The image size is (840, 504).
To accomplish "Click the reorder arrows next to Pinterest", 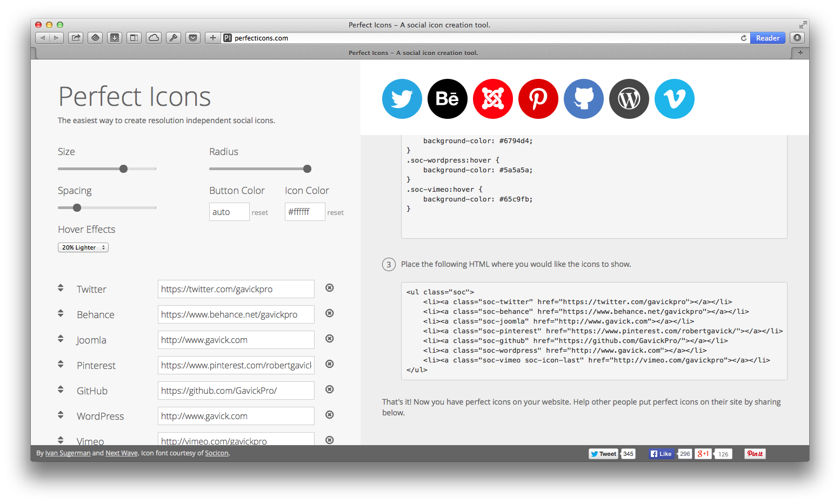I will coord(61,364).
